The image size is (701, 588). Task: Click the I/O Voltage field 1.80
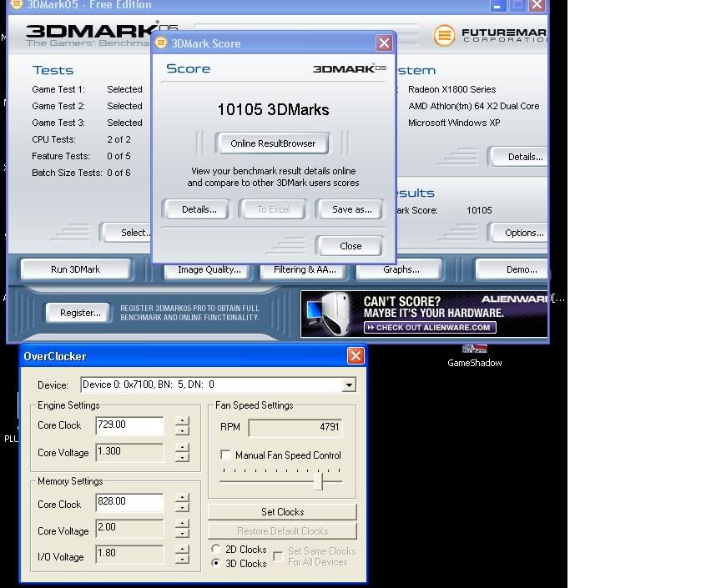[x=129, y=554]
